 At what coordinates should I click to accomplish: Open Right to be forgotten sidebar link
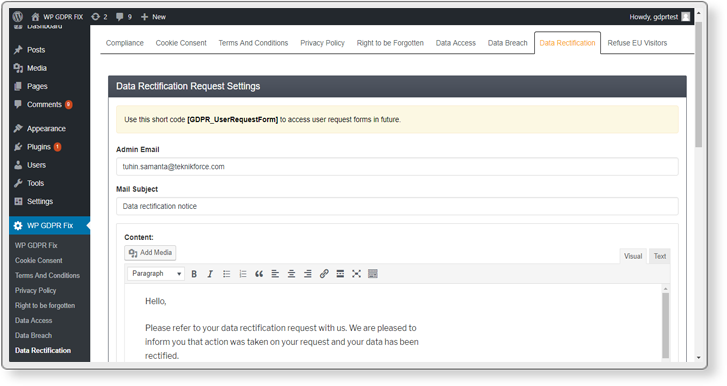[45, 305]
